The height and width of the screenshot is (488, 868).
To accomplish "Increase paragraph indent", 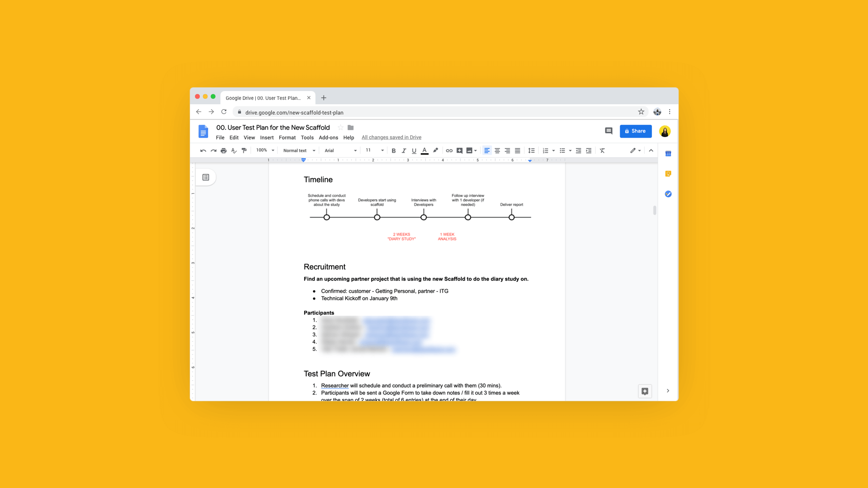I will tap(589, 151).
